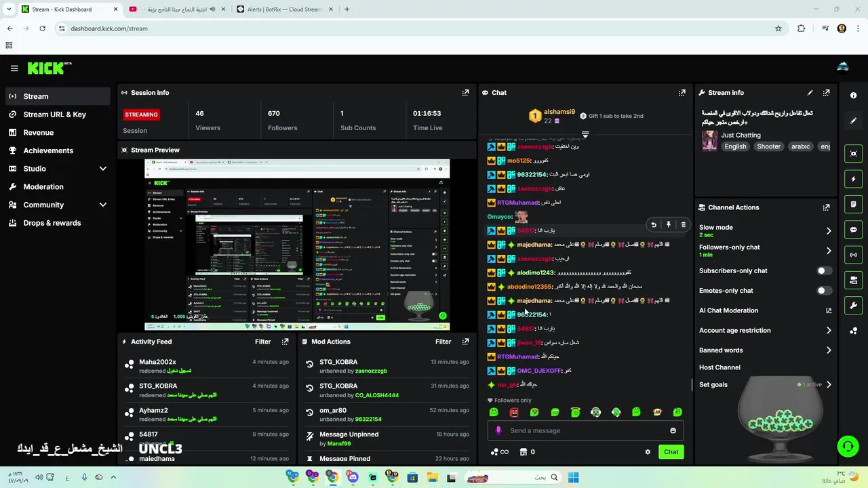Open the emoji picker in message box
Viewport: 868px width, 488px height.
[673, 430]
